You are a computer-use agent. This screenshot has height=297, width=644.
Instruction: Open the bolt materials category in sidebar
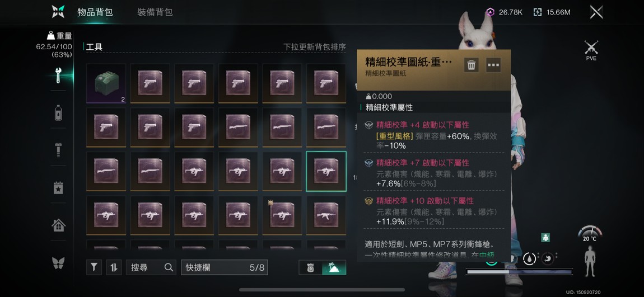click(58, 150)
